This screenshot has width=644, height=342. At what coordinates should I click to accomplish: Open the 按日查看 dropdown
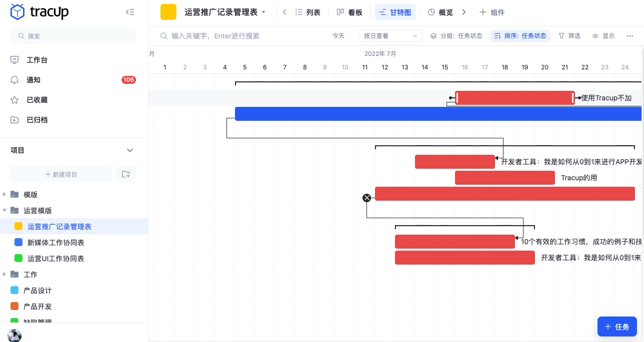[x=390, y=35]
